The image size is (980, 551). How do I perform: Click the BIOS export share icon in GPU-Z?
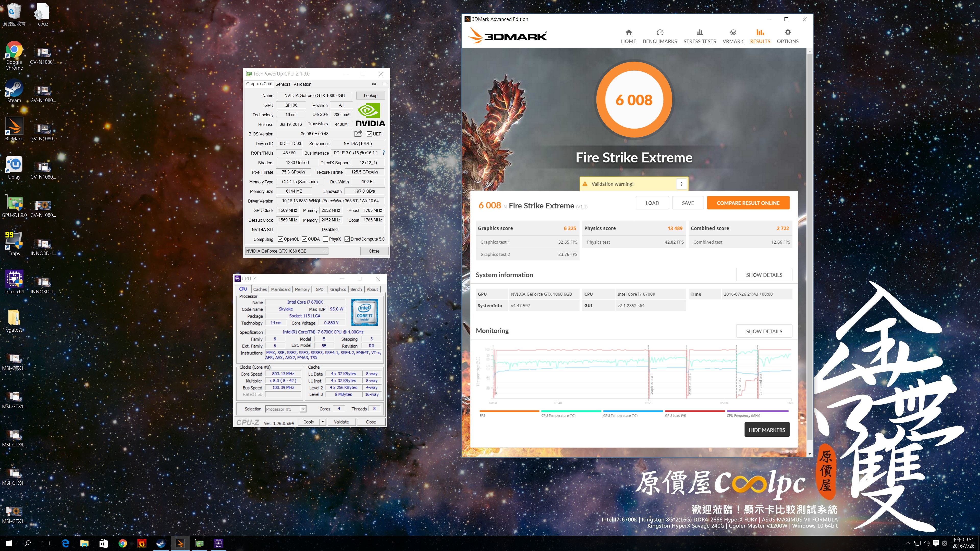tap(358, 133)
